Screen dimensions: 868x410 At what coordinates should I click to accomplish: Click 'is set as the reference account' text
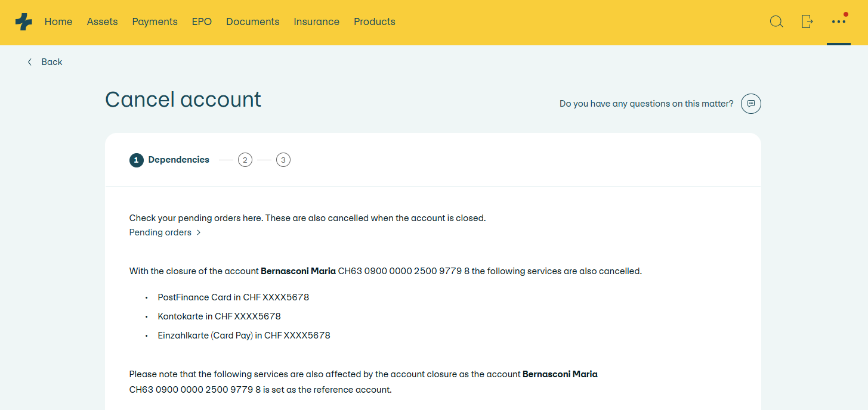[x=328, y=390]
